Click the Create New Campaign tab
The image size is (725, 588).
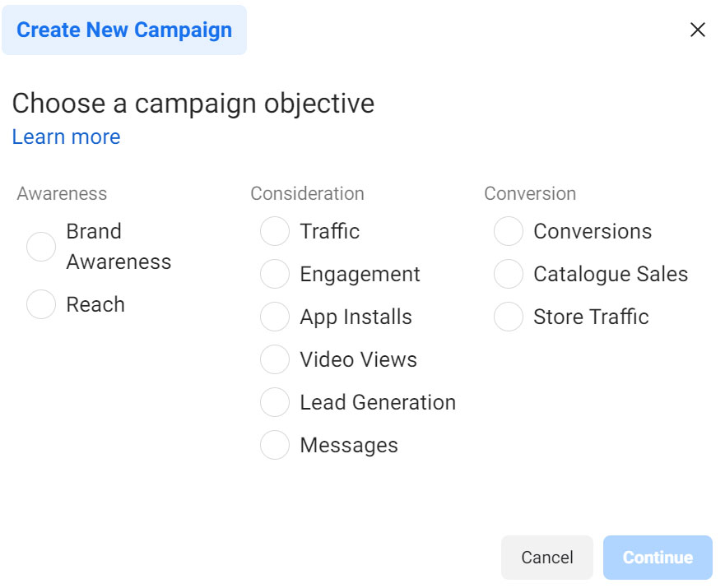124,30
